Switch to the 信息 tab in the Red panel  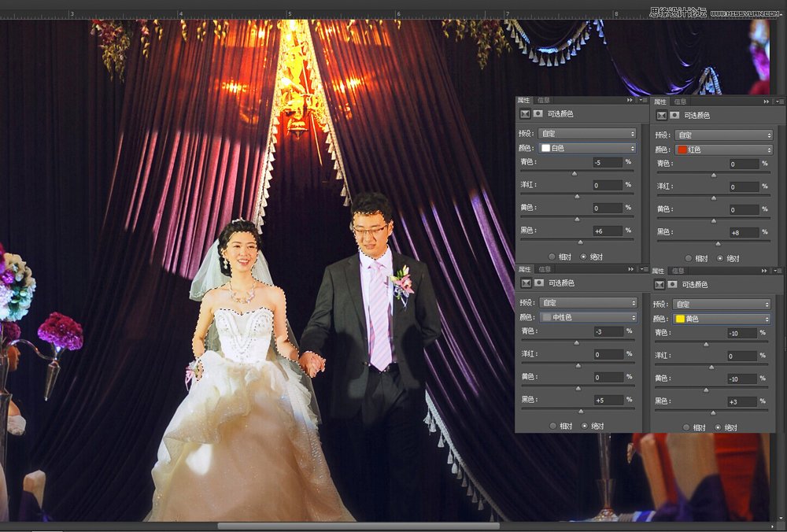tap(680, 102)
